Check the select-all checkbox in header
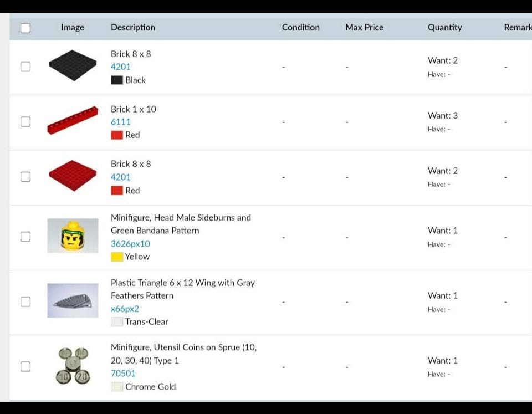The width and height of the screenshot is (532, 414). pos(25,28)
